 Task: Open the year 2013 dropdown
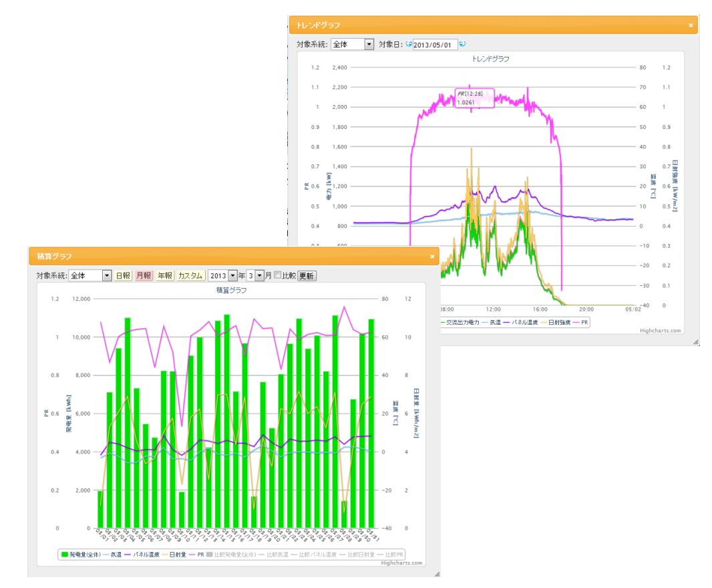pyautogui.click(x=233, y=275)
